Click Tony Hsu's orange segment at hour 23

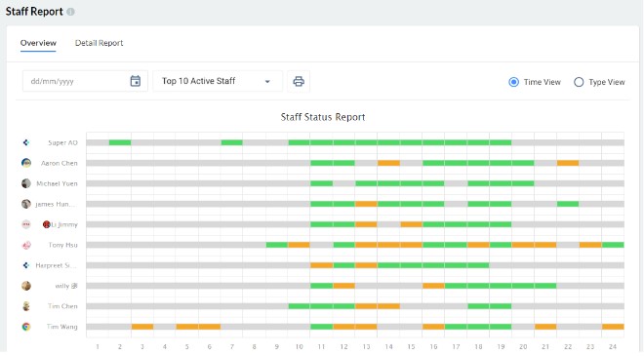[590, 245]
